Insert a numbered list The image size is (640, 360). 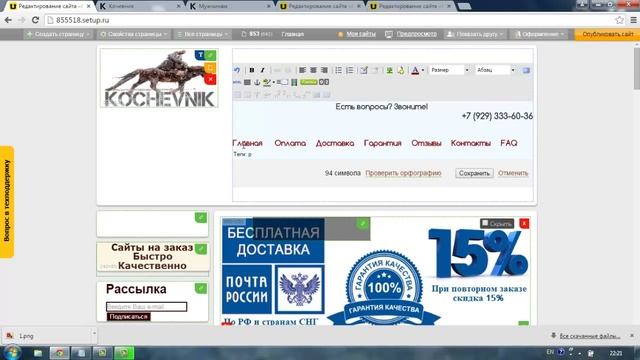tap(350, 70)
